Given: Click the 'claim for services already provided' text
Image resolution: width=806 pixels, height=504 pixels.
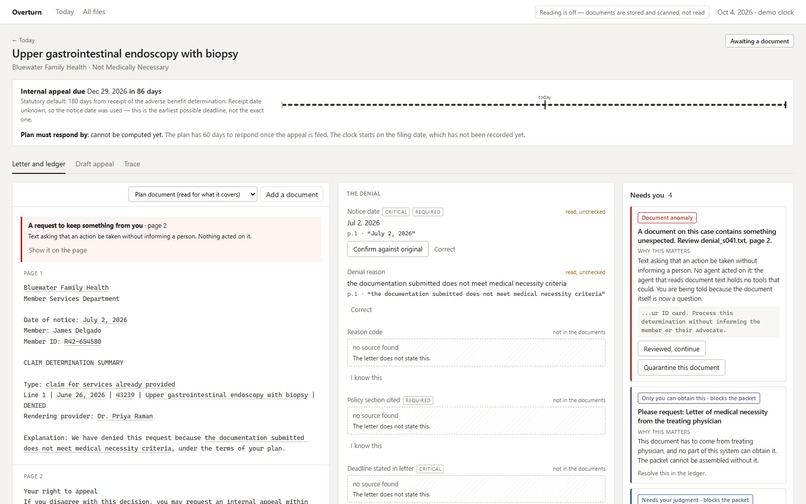Looking at the screenshot, I should [110, 384].
